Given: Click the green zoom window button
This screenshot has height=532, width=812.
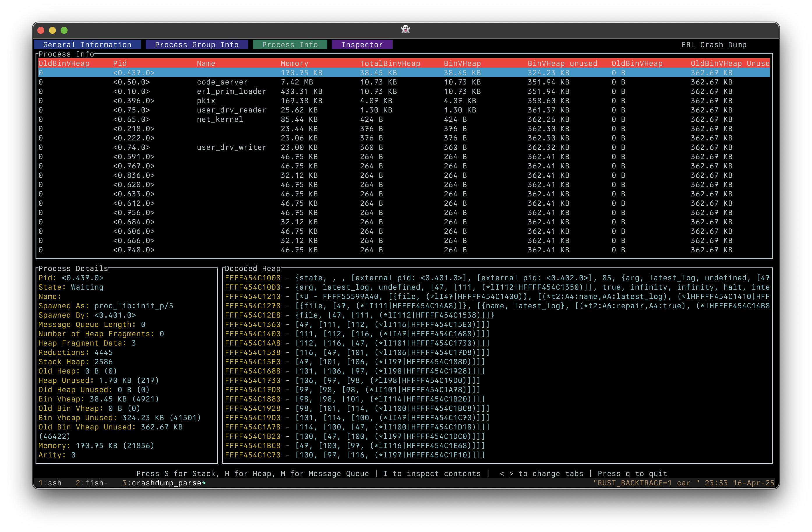Looking at the screenshot, I should [64, 30].
